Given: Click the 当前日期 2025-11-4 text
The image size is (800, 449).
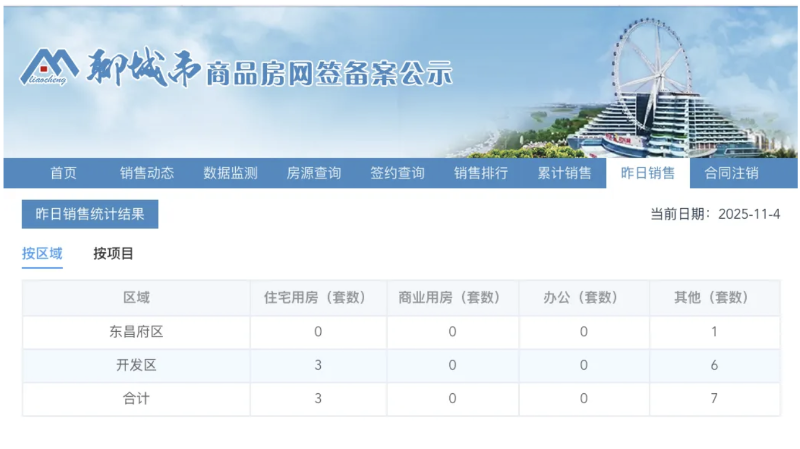Looking at the screenshot, I should pos(715,214).
